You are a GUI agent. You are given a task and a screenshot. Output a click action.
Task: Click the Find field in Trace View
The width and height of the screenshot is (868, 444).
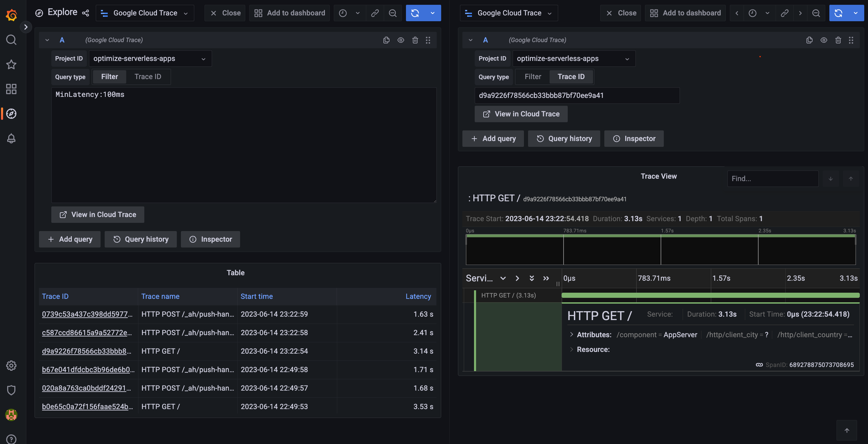pyautogui.click(x=772, y=179)
